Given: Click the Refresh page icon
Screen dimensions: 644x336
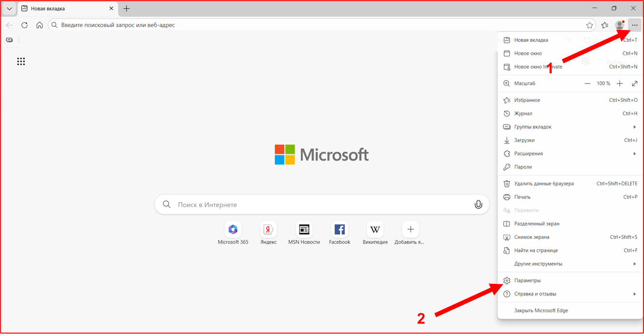Looking at the screenshot, I should click(x=25, y=25).
